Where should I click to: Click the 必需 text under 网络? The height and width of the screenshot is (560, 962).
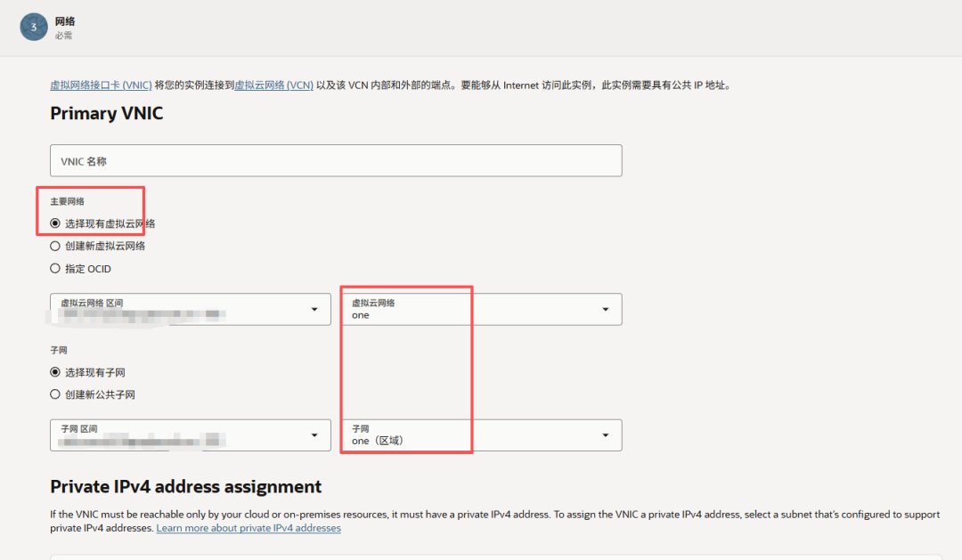63,36
